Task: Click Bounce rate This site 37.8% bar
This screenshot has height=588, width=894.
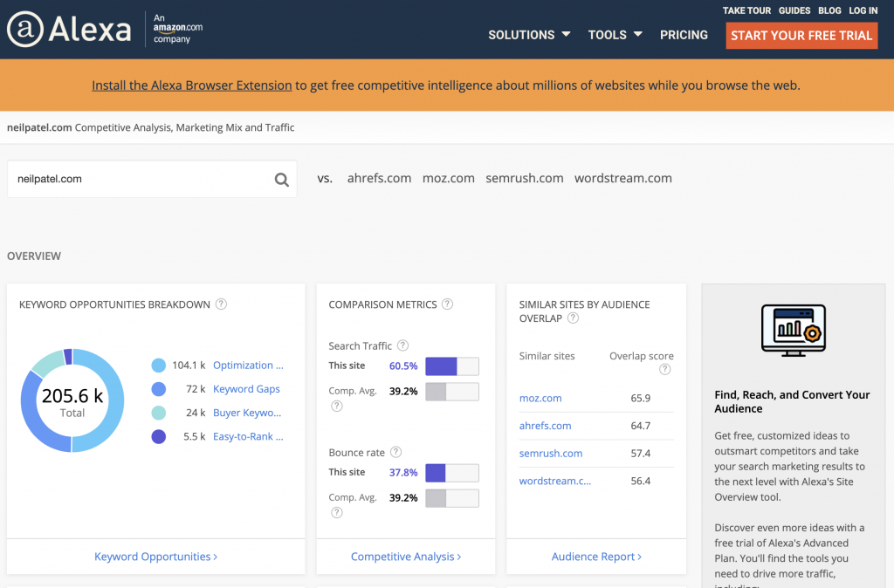Action: click(x=452, y=472)
